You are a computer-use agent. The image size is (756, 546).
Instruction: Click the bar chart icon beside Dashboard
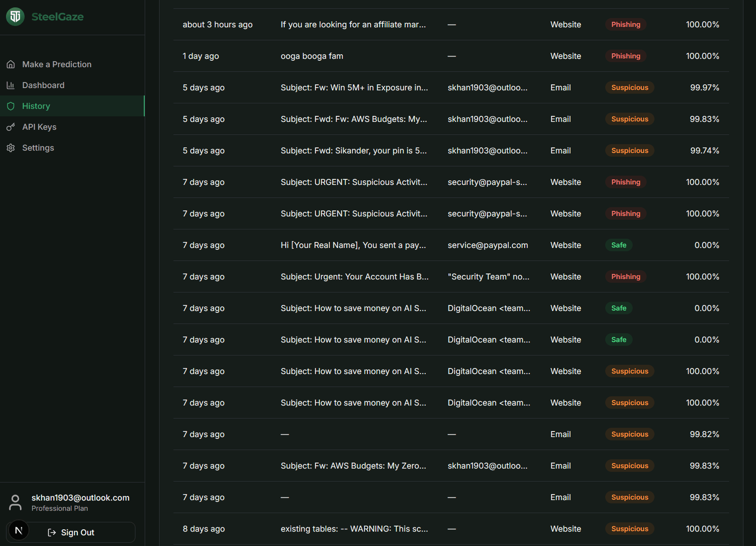pos(11,85)
